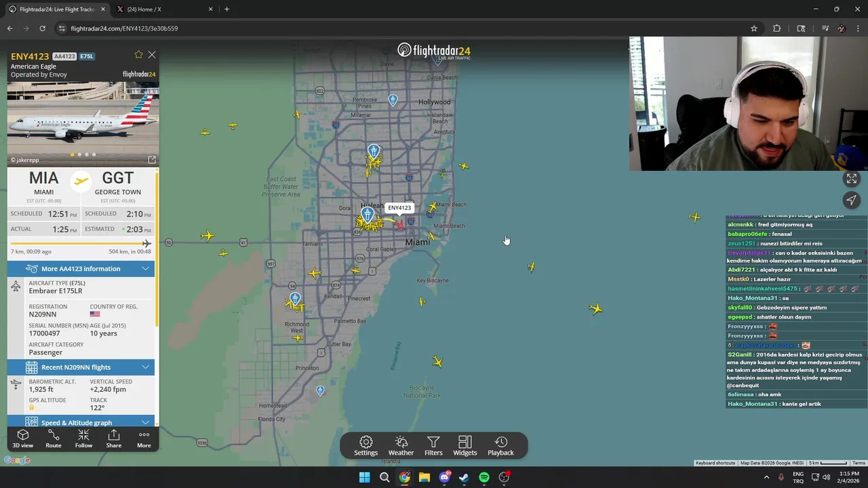The height and width of the screenshot is (488, 868).
Task: Open flight Playback
Action: pyautogui.click(x=500, y=446)
